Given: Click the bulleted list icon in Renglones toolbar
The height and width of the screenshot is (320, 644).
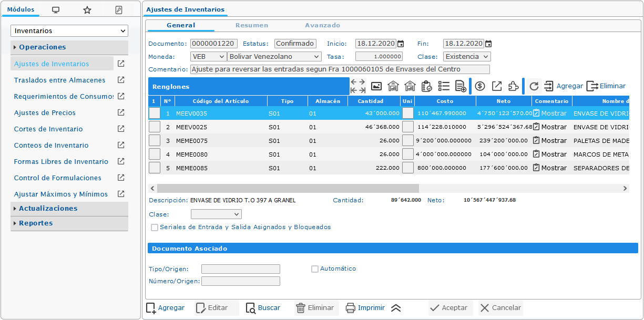Looking at the screenshot, I should 444,86.
